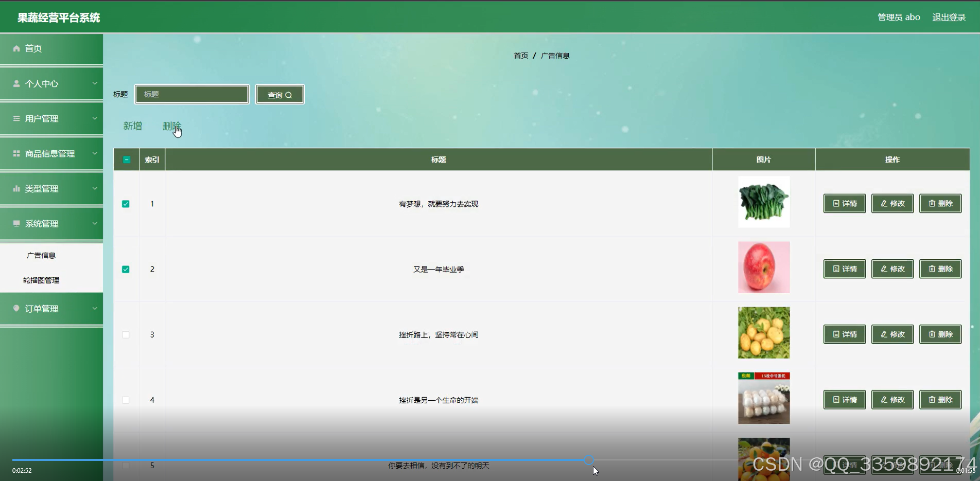Expand the 类型管理 chevron

coord(95,188)
